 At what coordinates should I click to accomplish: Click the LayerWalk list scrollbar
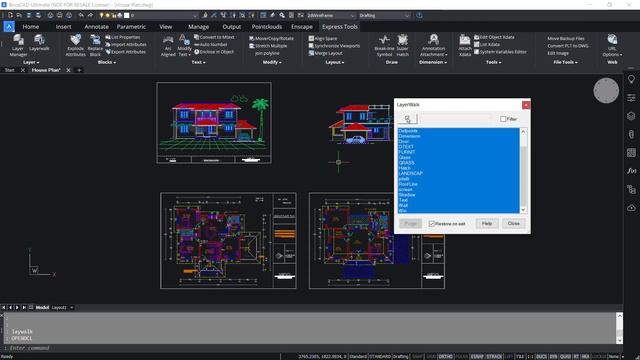pyautogui.click(x=523, y=171)
